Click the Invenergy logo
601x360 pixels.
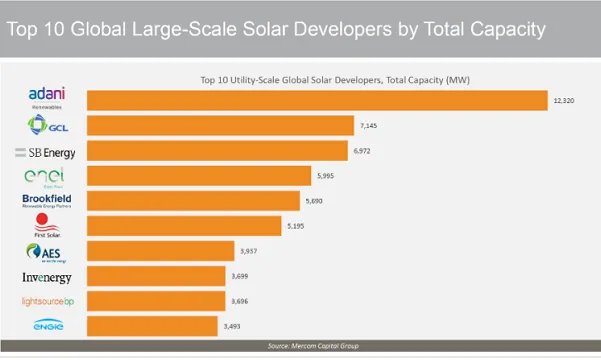47,277
